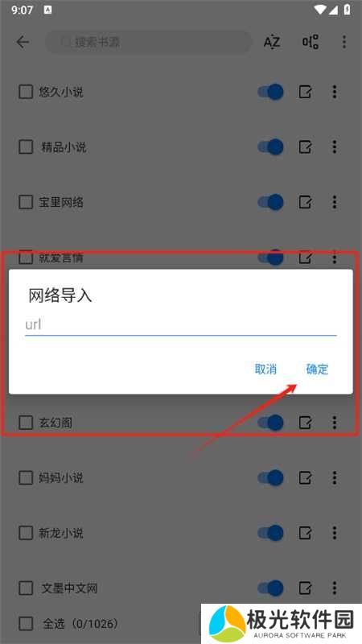Tap the back arrow icon
The width and height of the screenshot is (362, 644).
coord(23,42)
